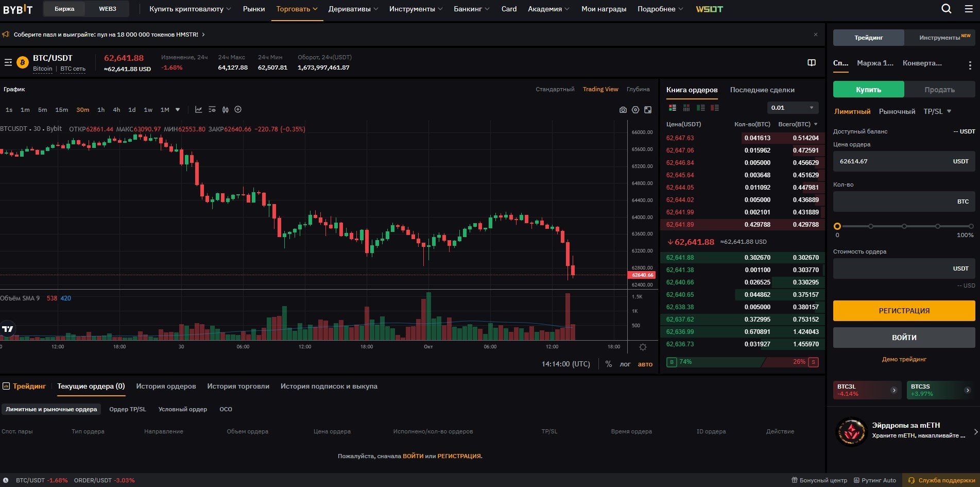Select the Трейдинг panel toggle
Viewport: 980px width, 487px height.
point(869,38)
